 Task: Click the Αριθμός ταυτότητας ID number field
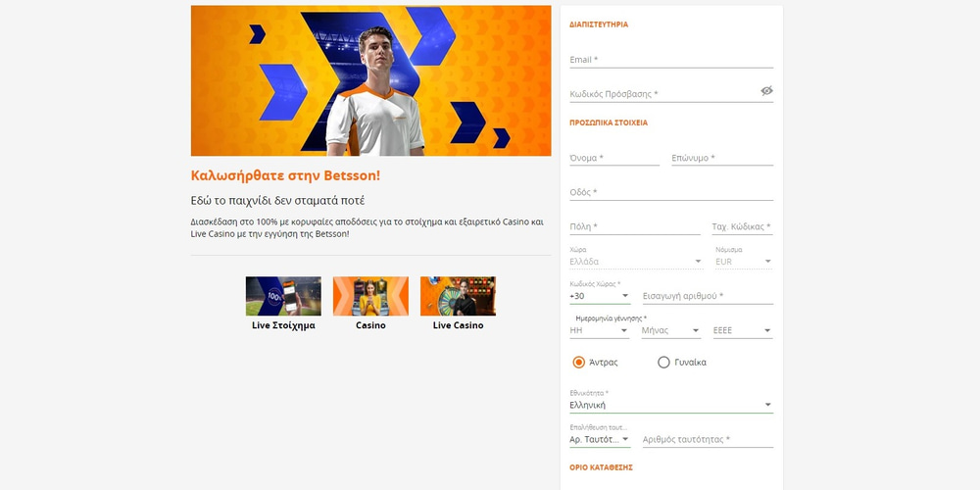tap(708, 439)
